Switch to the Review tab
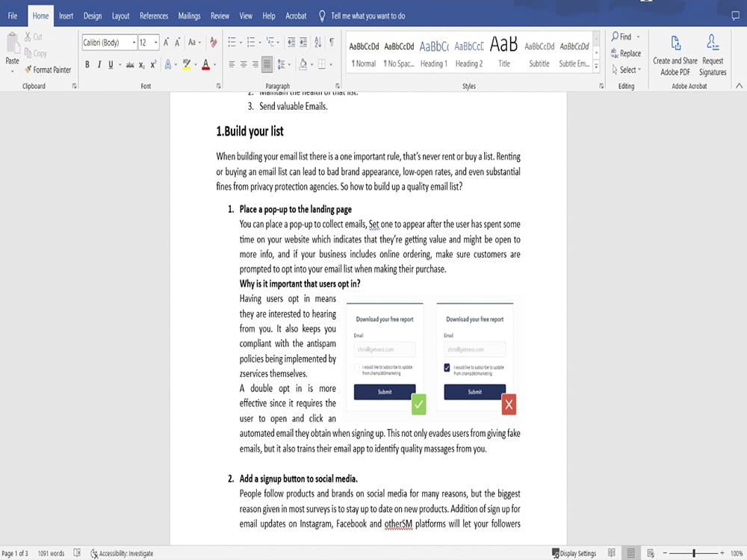This screenshot has width=747, height=560. (x=220, y=16)
